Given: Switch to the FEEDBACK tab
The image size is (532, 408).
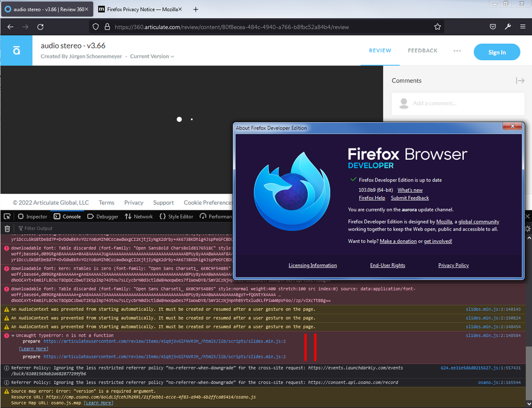Looking at the screenshot, I should point(422,51).
